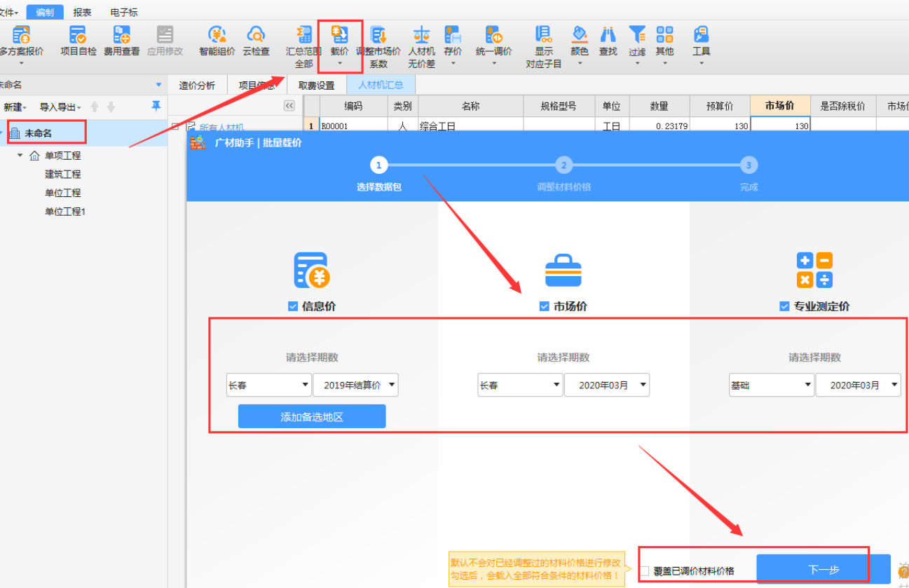Click the 查找 binoculars icon
The image size is (909, 588).
pos(608,34)
